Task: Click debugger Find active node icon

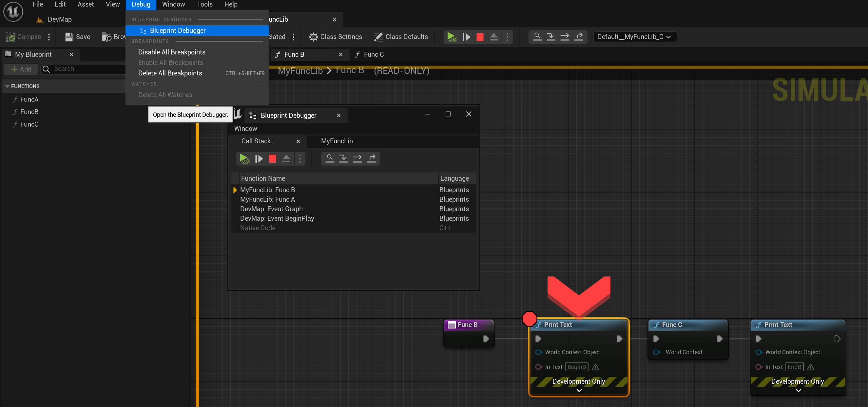Action: (330, 158)
